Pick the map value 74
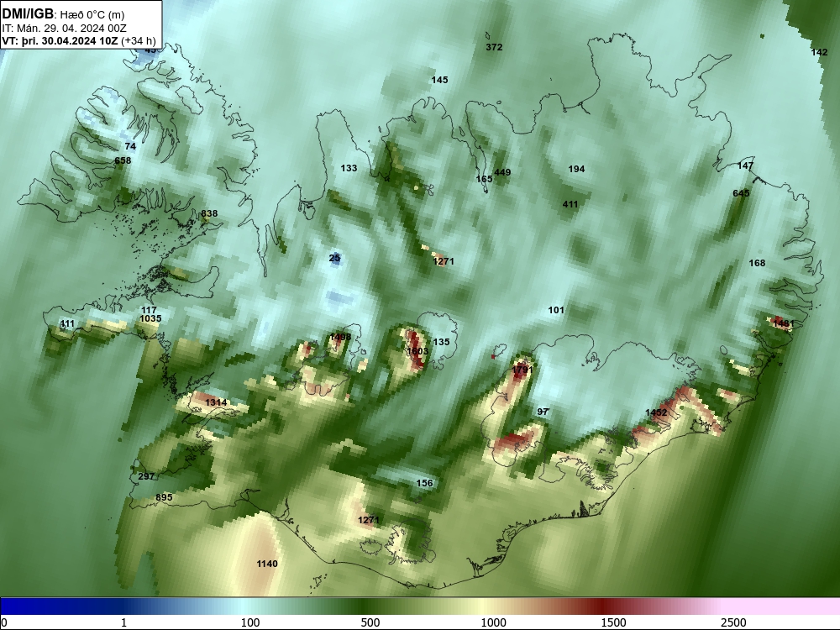This screenshot has width=840, height=630. click(x=130, y=146)
